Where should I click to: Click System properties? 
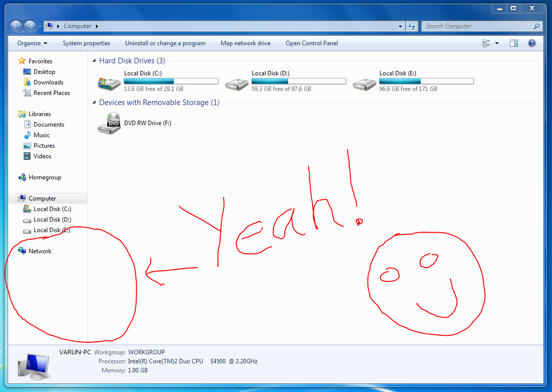pos(86,43)
